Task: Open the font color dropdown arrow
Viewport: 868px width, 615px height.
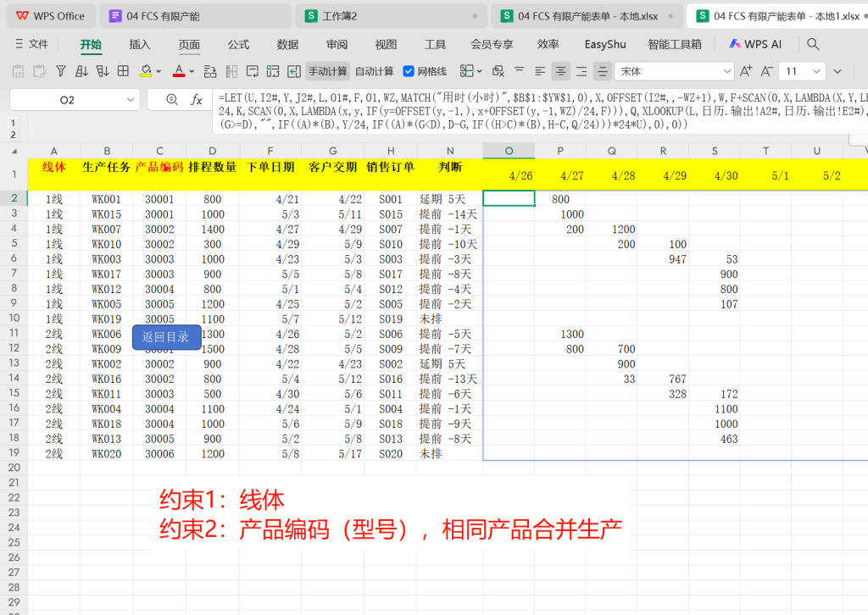Action: [x=192, y=71]
